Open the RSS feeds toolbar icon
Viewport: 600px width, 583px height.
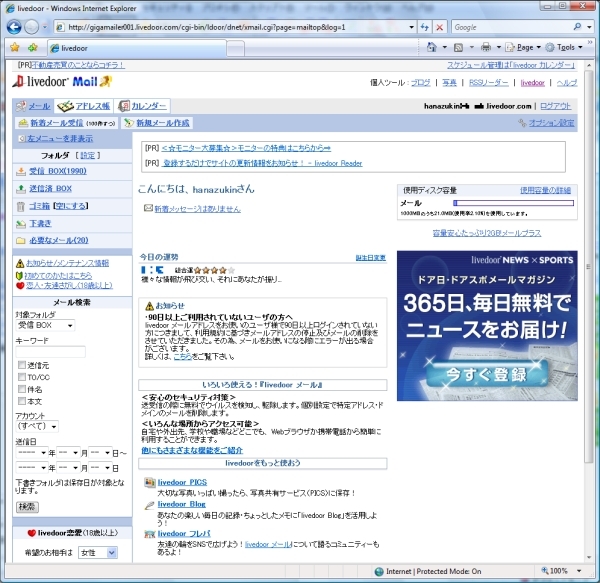pos(458,47)
